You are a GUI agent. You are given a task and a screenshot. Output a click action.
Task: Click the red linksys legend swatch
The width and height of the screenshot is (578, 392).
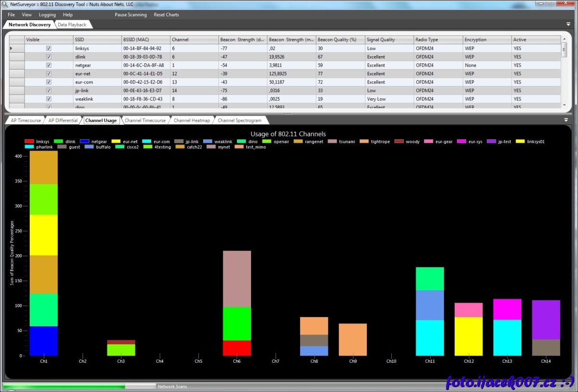pyautogui.click(x=29, y=142)
